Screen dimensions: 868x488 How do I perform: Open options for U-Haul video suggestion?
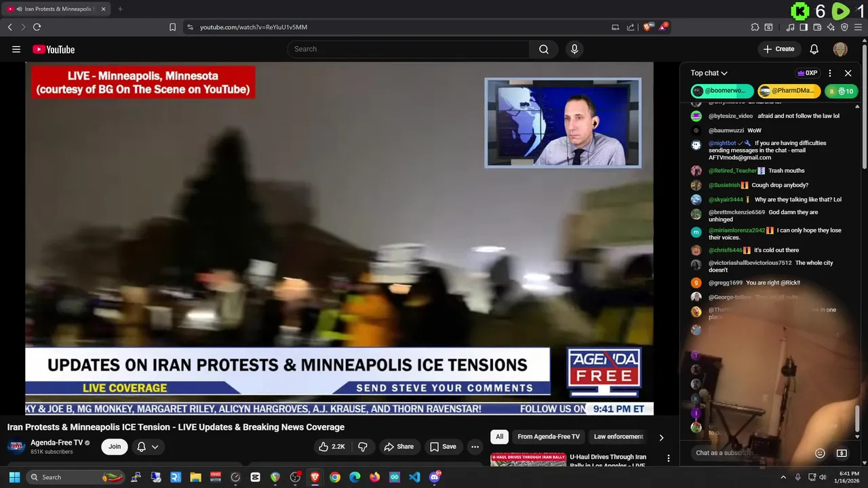tap(669, 459)
